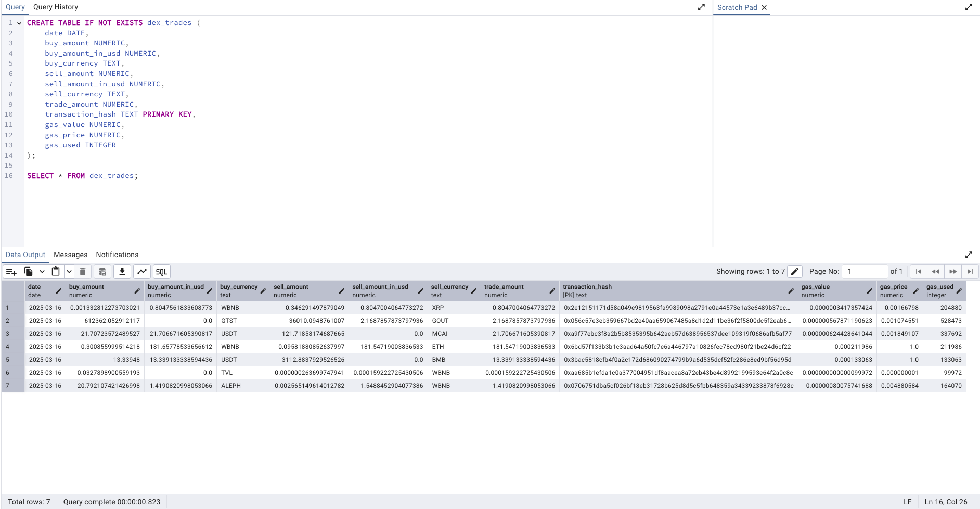The image size is (980, 509).
Task: Click the select-all corner header cell
Action: pyautogui.click(x=13, y=291)
